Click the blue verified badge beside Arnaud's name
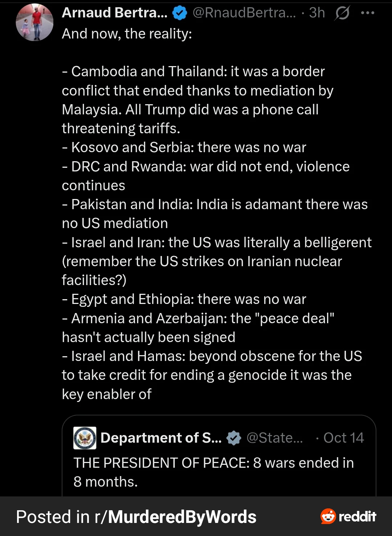Image resolution: width=392 pixels, height=536 pixels. (179, 13)
